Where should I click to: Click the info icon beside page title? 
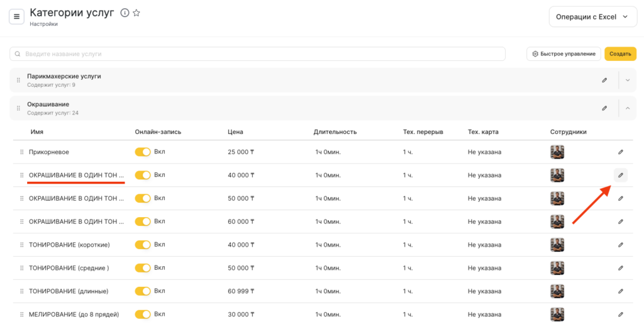pyautogui.click(x=125, y=13)
